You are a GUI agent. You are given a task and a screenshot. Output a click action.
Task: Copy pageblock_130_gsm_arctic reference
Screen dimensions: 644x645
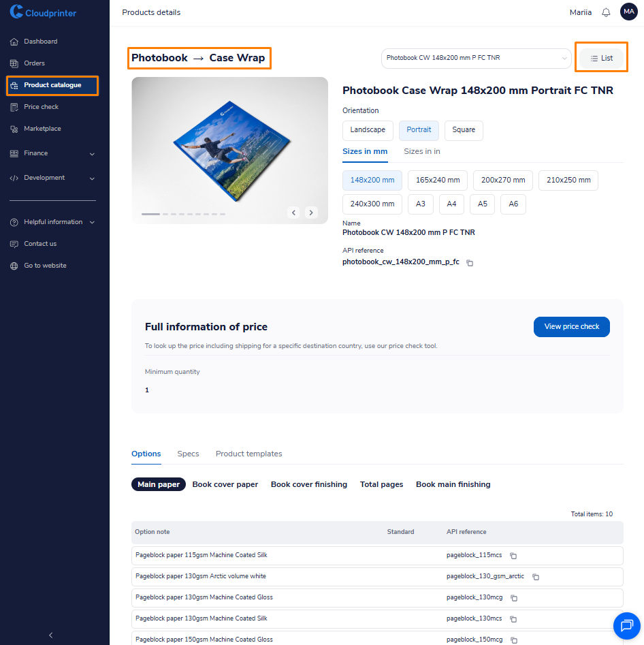[x=536, y=577]
